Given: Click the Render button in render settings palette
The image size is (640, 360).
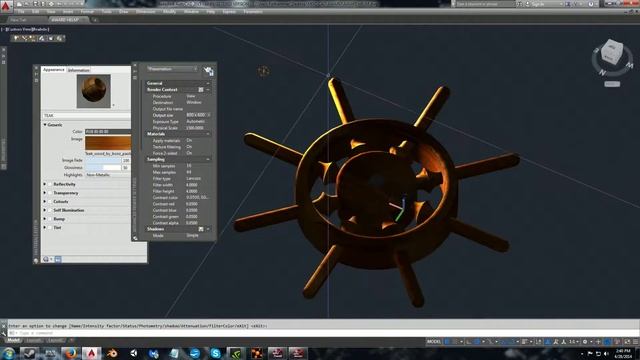Looking at the screenshot, I should point(209,71).
